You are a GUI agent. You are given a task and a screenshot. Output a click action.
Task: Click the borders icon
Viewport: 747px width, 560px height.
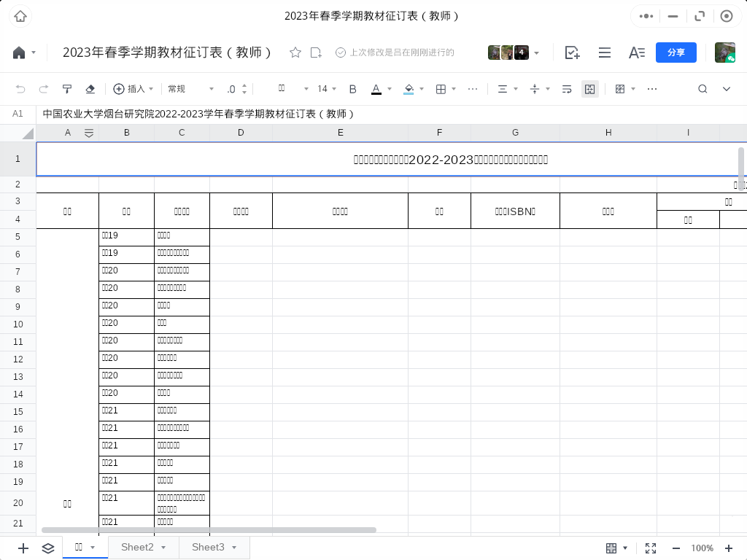point(441,89)
